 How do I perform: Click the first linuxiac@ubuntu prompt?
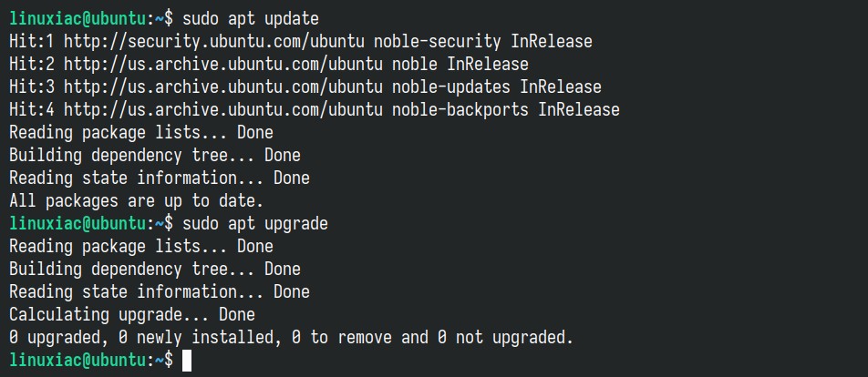[77, 19]
